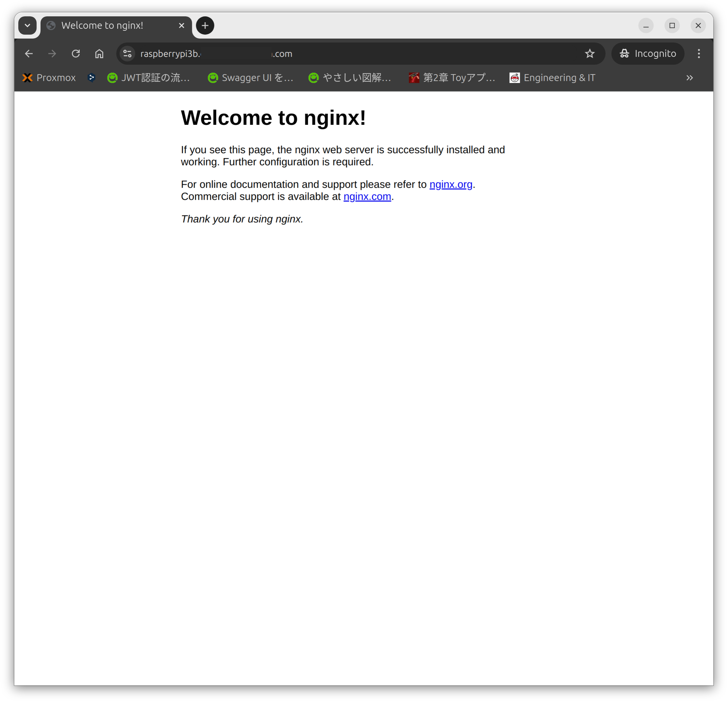This screenshot has width=728, height=702.
Task: Bookmark this page with the star icon
Action: pos(589,54)
